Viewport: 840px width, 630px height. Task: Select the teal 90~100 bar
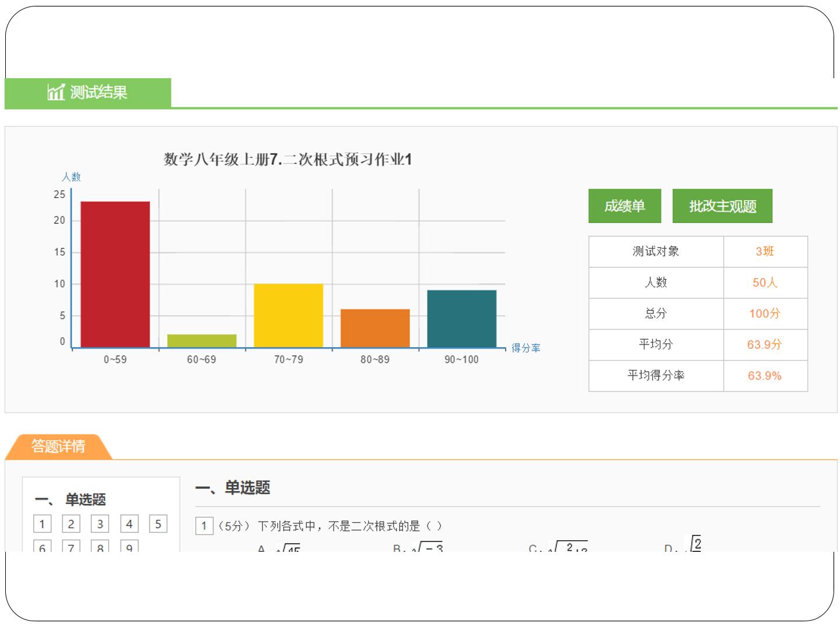[462, 318]
